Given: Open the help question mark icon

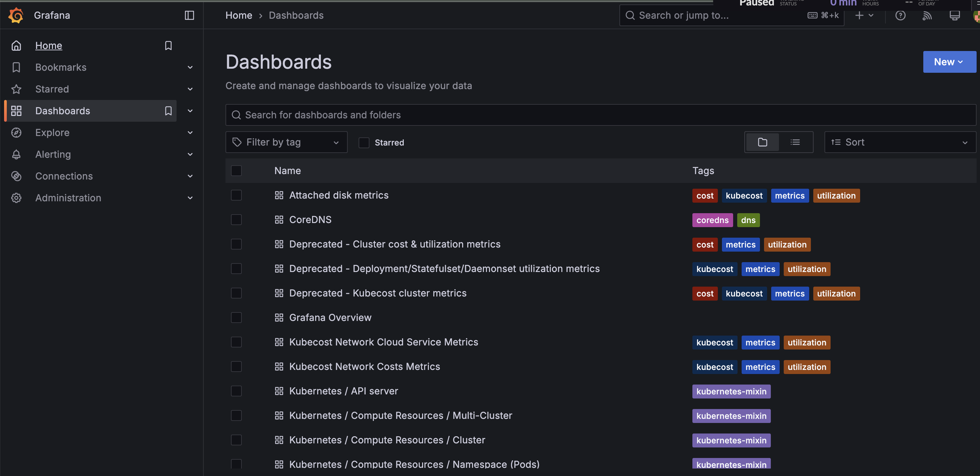Looking at the screenshot, I should tap(900, 15).
